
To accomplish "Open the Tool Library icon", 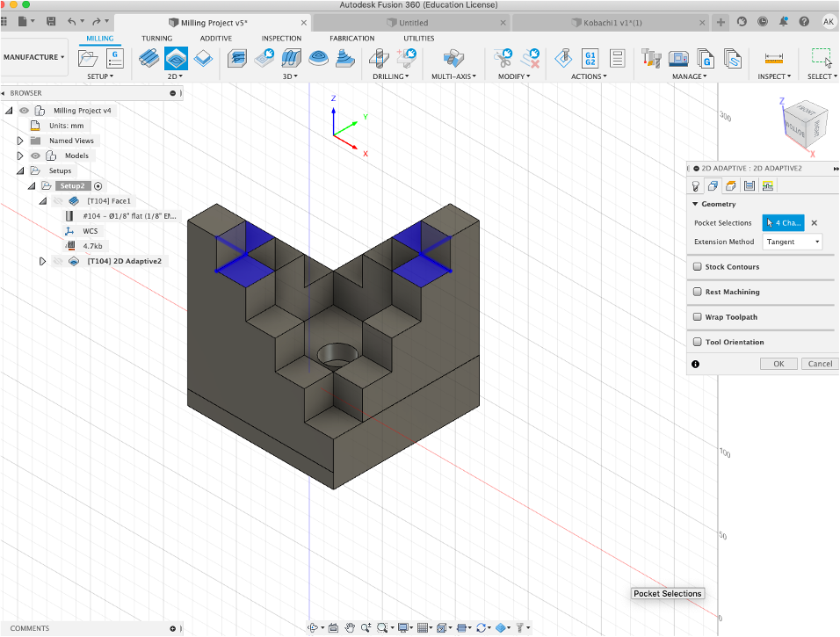I will (x=651, y=58).
